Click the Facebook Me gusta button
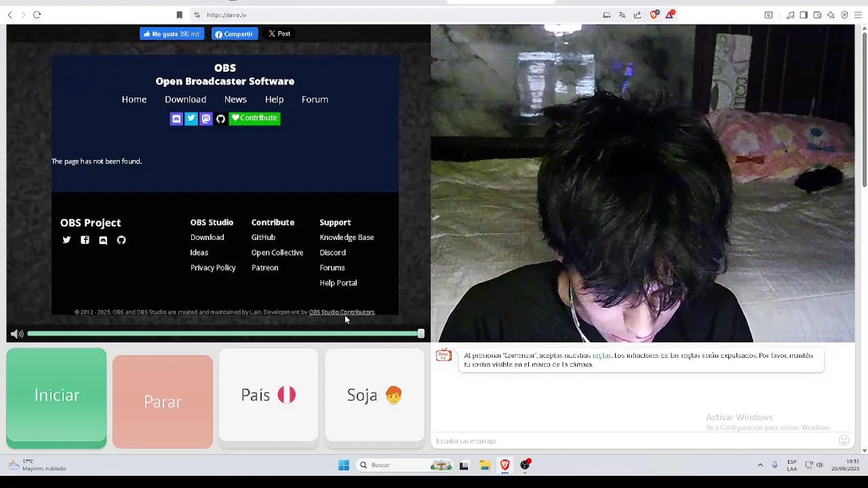Image resolution: width=868 pixels, height=488 pixels. coord(172,34)
